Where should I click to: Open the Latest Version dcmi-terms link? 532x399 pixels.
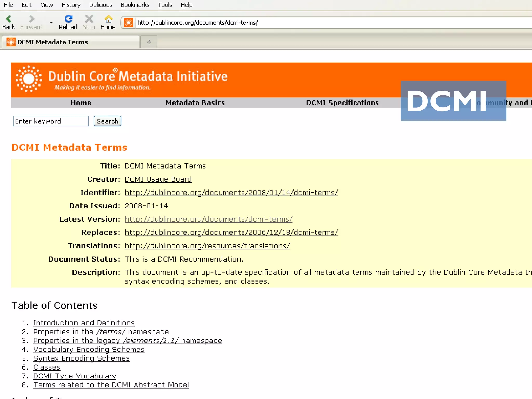pos(209,219)
